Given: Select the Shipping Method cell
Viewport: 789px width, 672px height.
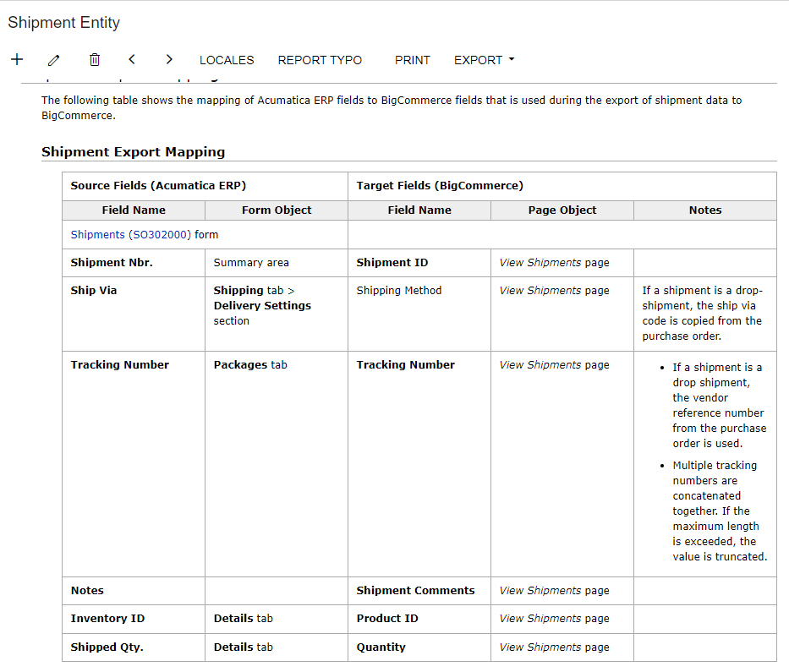Looking at the screenshot, I should (419, 314).
